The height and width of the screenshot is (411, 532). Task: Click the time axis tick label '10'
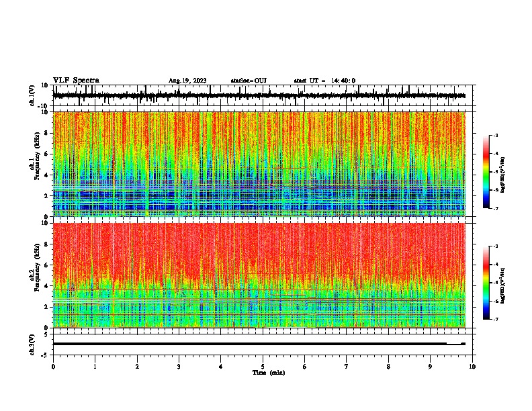click(472, 367)
